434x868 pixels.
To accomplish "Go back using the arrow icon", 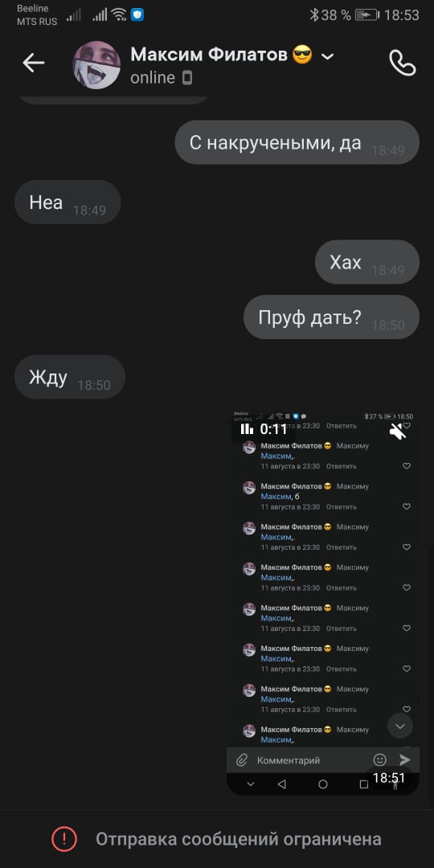I will click(x=33, y=63).
